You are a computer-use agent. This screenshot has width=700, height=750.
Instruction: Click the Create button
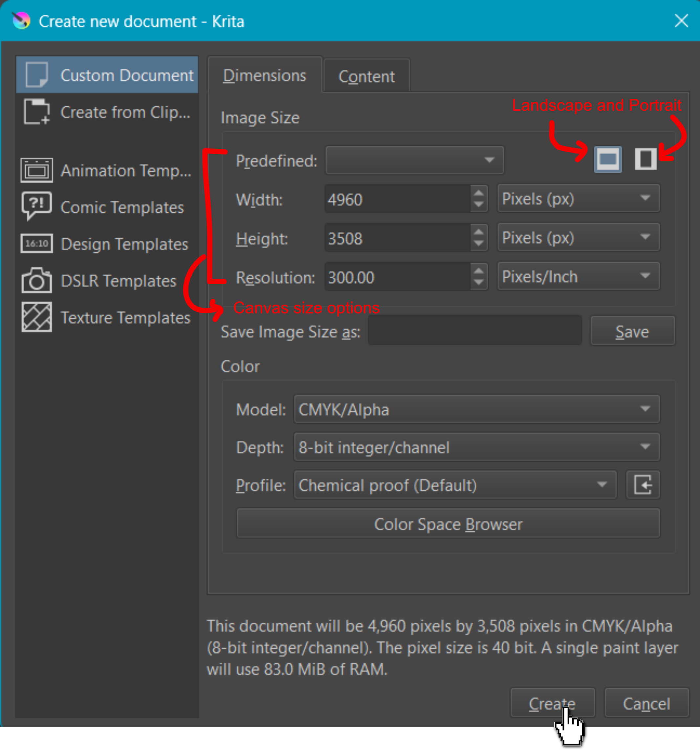pyautogui.click(x=552, y=703)
